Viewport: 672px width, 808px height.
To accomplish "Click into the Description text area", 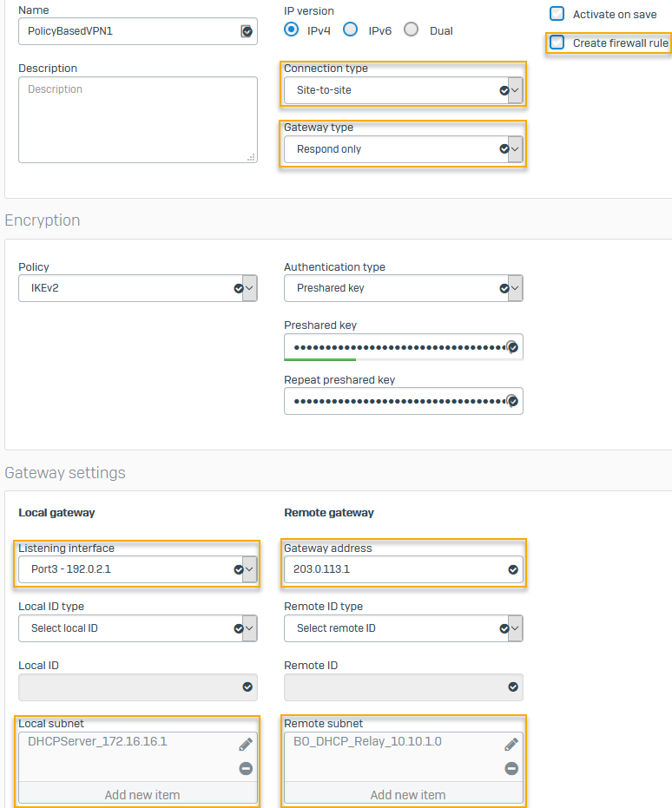I will [137, 120].
